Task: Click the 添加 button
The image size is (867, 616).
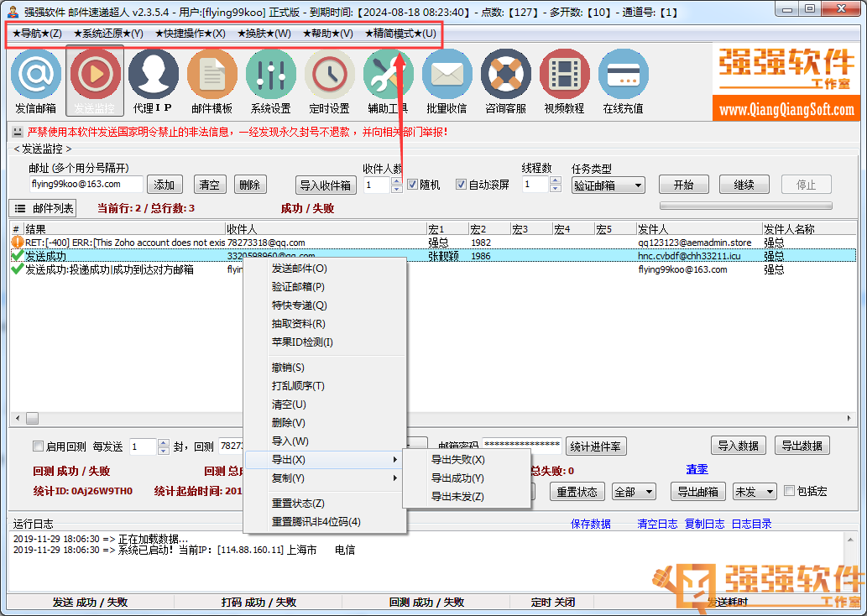Action: click(x=164, y=185)
